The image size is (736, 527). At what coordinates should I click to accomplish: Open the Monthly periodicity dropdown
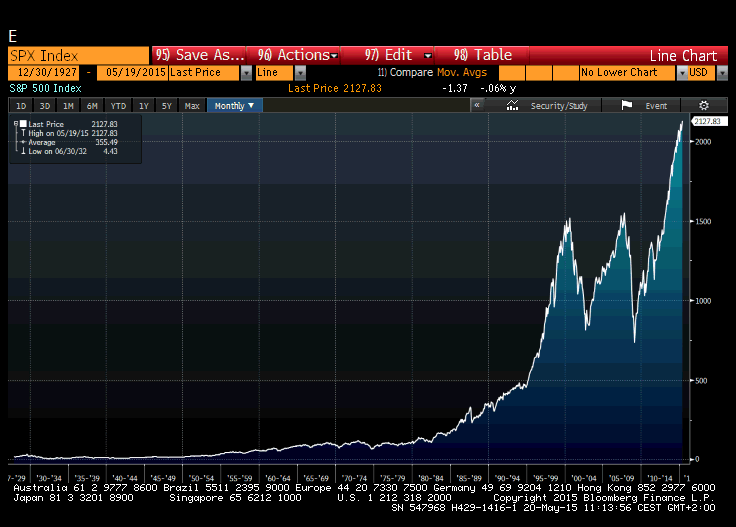234,106
